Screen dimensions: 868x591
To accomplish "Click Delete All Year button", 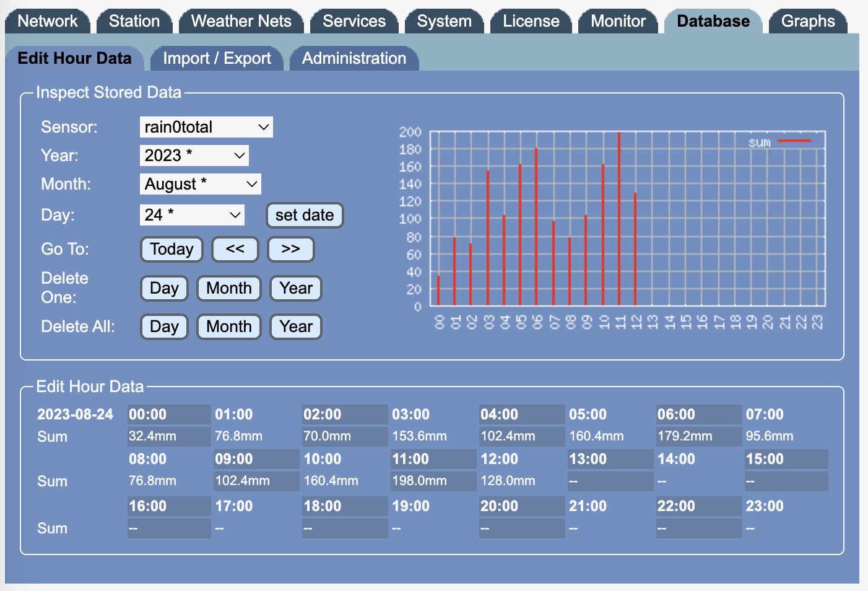I will (x=296, y=326).
